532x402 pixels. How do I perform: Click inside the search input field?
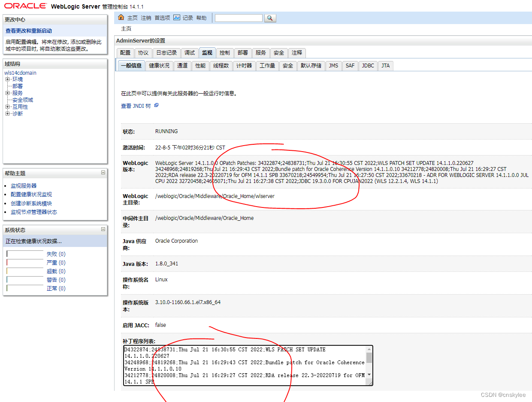tap(239, 18)
